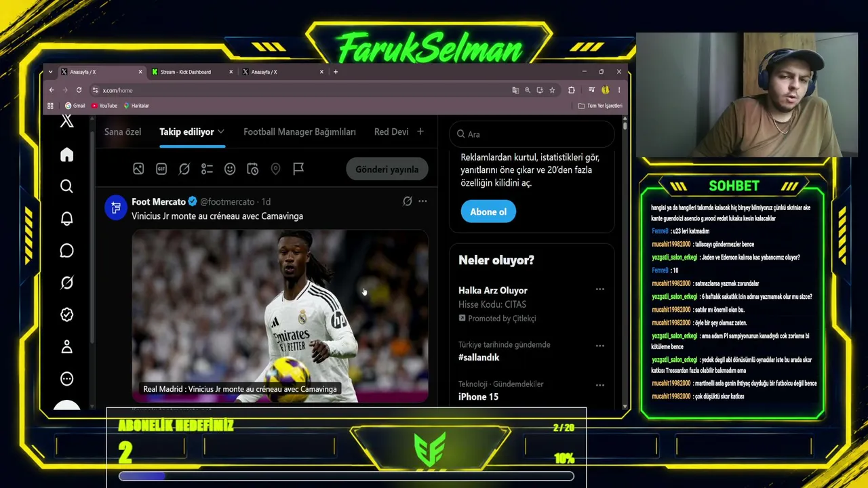Bookmark this page with the star icon
This screenshot has height=488, width=868.
(552, 90)
